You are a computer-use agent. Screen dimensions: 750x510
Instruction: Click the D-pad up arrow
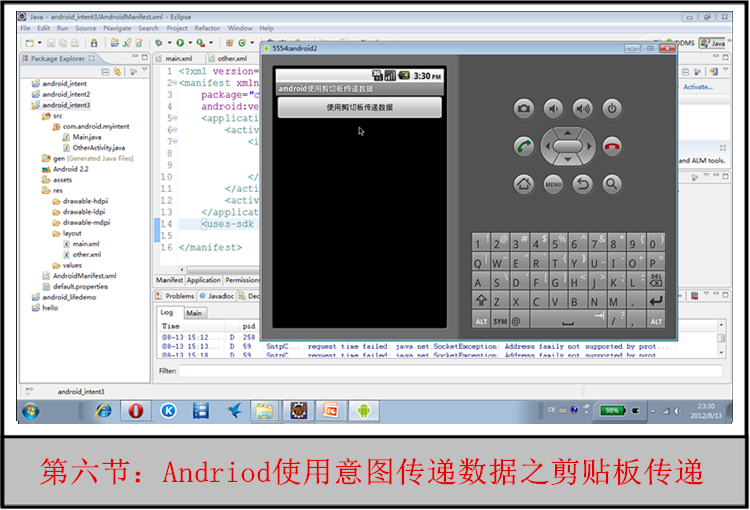point(568,133)
